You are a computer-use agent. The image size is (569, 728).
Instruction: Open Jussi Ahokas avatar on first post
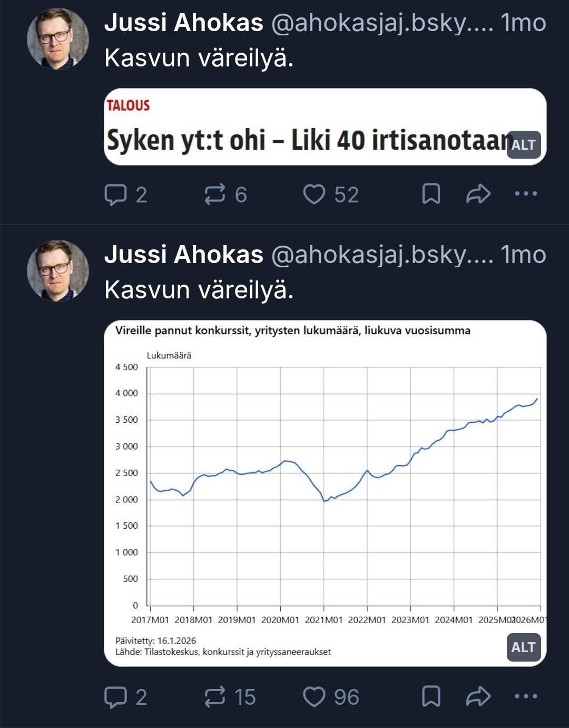click(58, 40)
